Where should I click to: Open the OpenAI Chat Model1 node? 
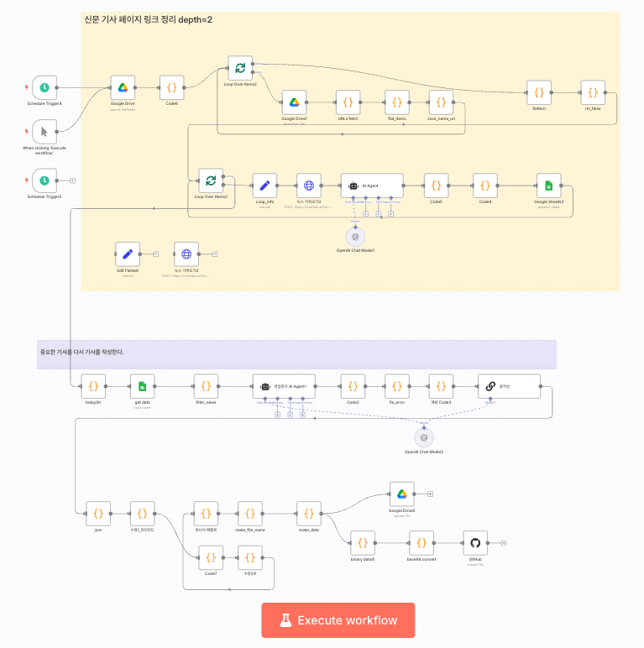(x=355, y=237)
